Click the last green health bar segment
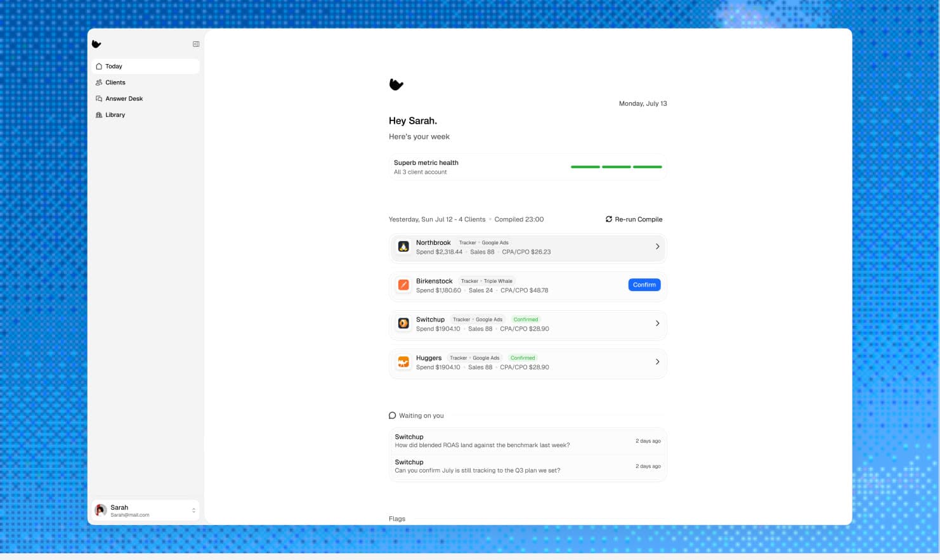This screenshot has width=940, height=560. pos(648,167)
